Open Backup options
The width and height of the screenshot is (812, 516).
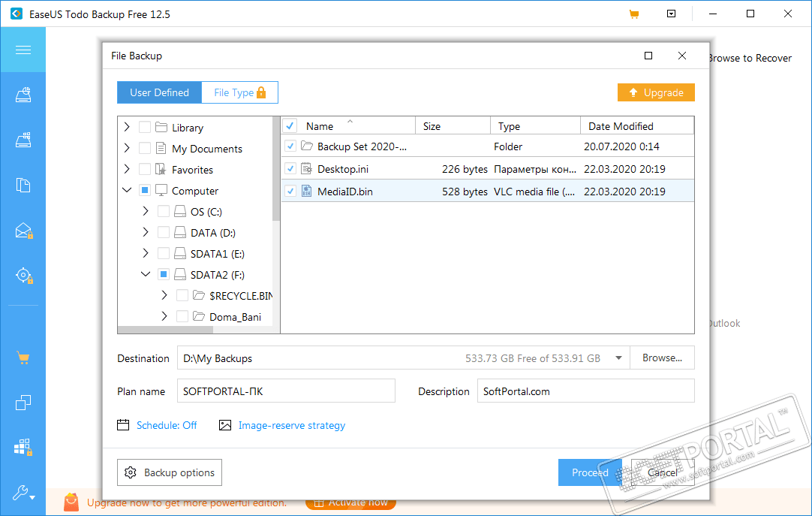pos(170,472)
